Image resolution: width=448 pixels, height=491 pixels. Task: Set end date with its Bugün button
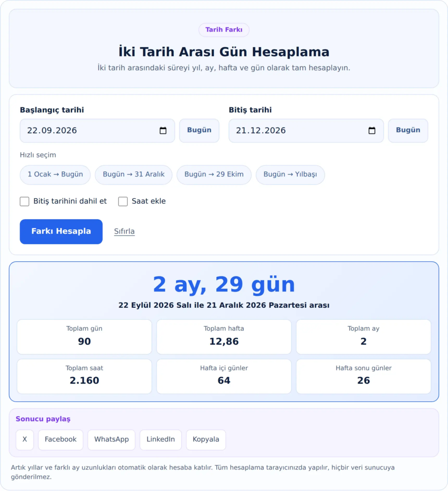408,130
